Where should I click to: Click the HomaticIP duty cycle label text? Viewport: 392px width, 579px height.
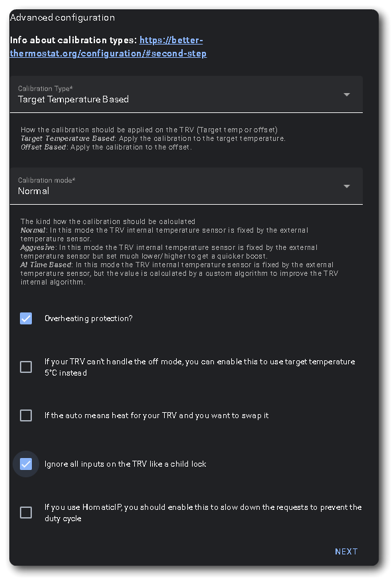[x=203, y=513]
